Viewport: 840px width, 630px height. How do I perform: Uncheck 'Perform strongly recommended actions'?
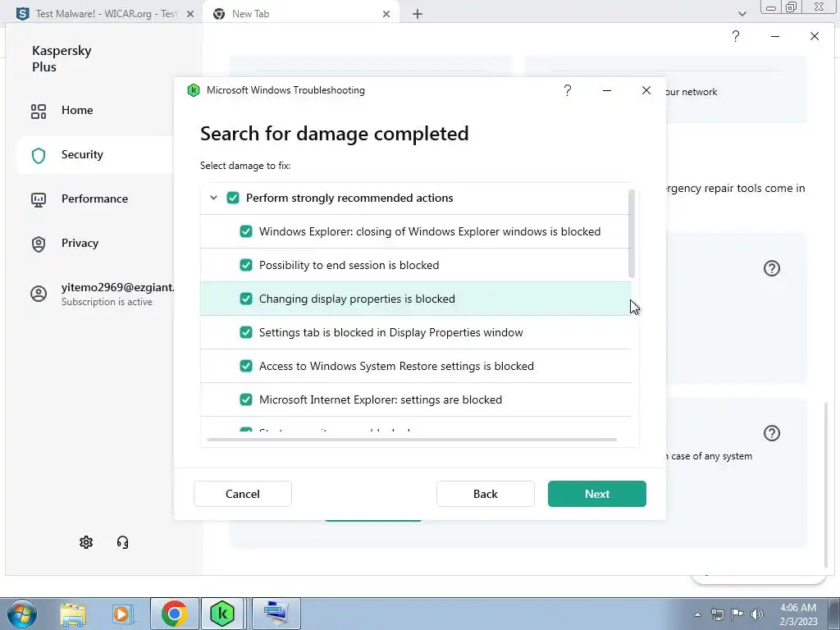[x=233, y=198]
